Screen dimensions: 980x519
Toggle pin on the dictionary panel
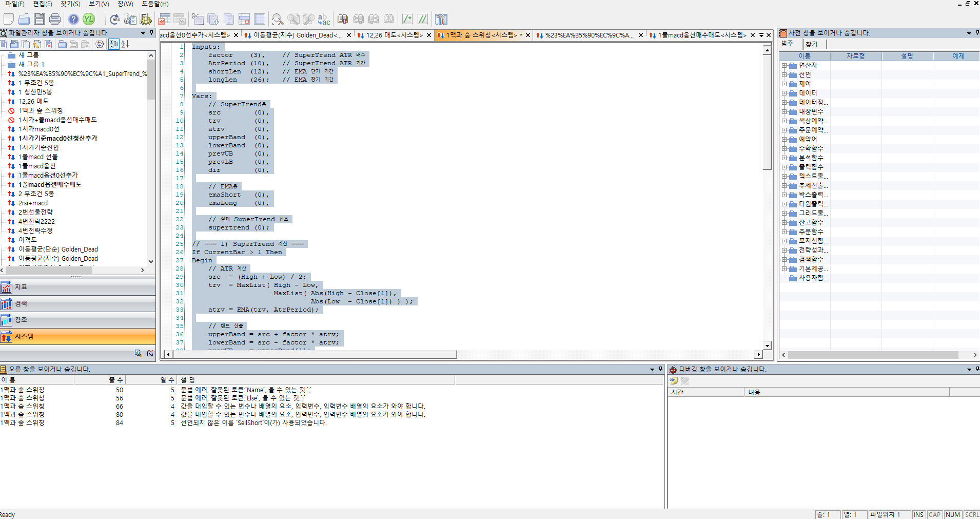point(977,33)
